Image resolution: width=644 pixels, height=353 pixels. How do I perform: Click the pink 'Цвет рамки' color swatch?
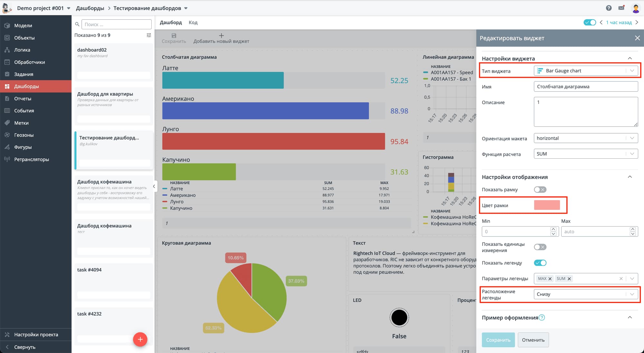point(547,205)
